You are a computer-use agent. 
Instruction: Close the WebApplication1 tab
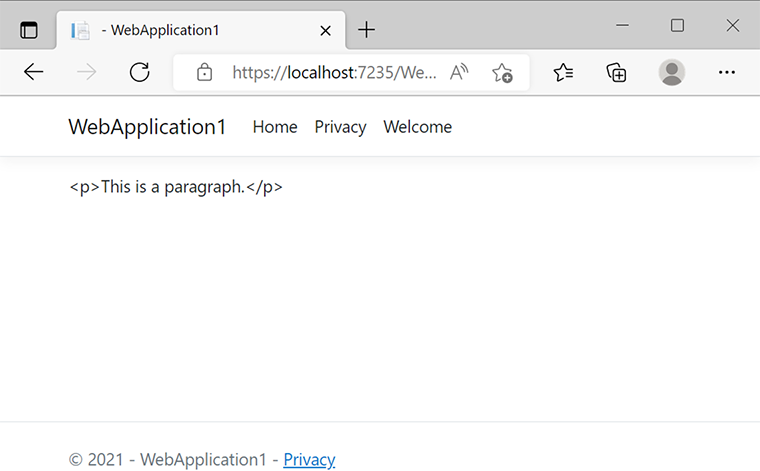[326, 31]
